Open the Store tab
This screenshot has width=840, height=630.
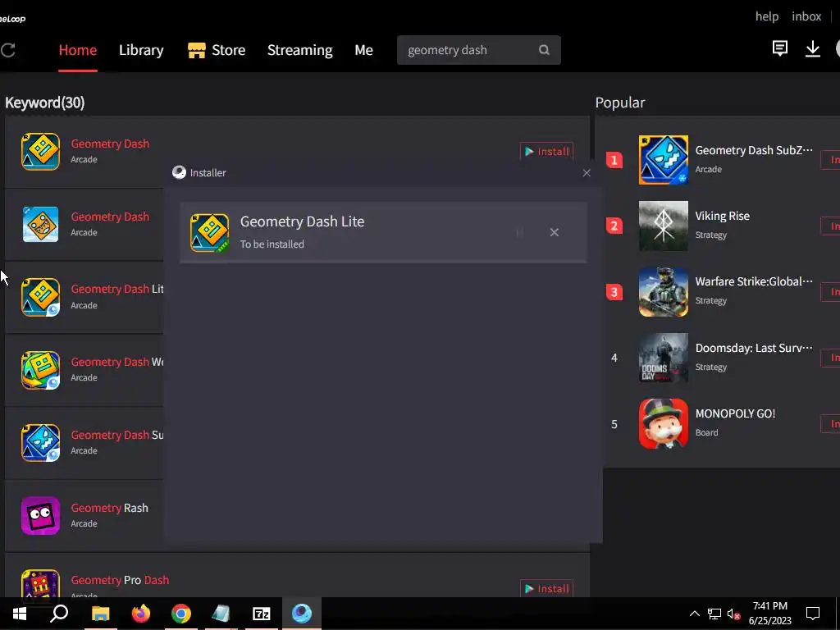click(217, 50)
